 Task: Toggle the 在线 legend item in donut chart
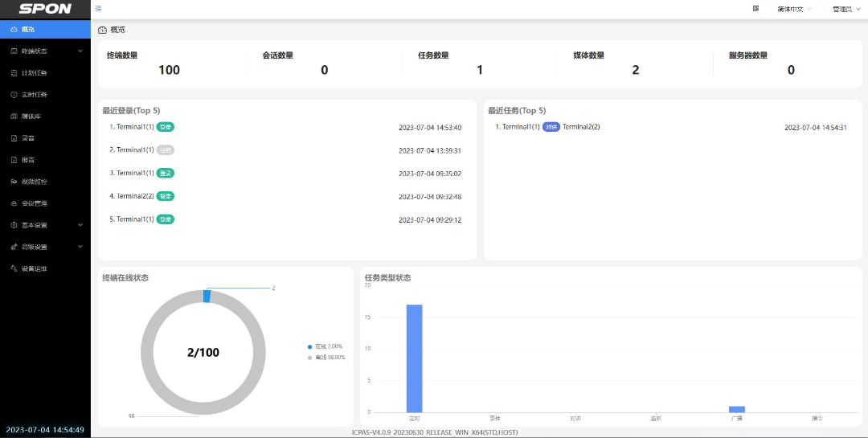(x=325, y=346)
